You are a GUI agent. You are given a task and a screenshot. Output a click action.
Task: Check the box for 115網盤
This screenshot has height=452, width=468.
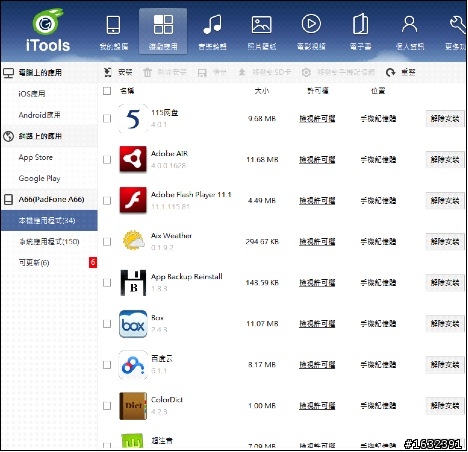[107, 118]
